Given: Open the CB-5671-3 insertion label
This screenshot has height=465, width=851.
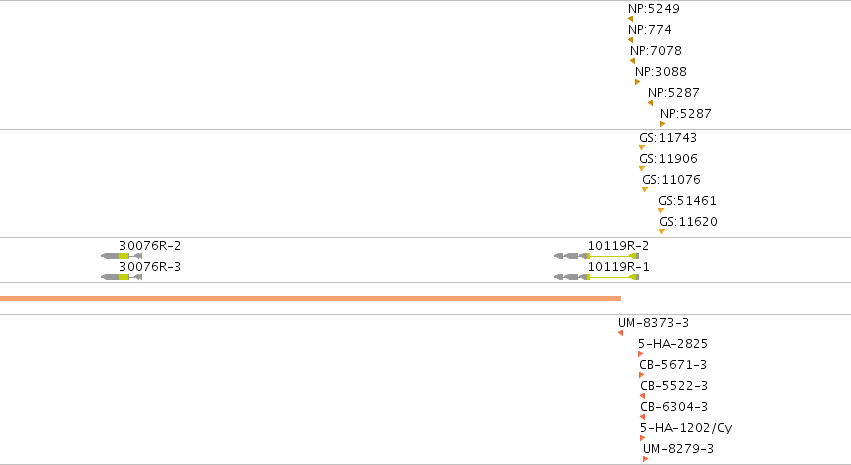Looking at the screenshot, I should (673, 365).
